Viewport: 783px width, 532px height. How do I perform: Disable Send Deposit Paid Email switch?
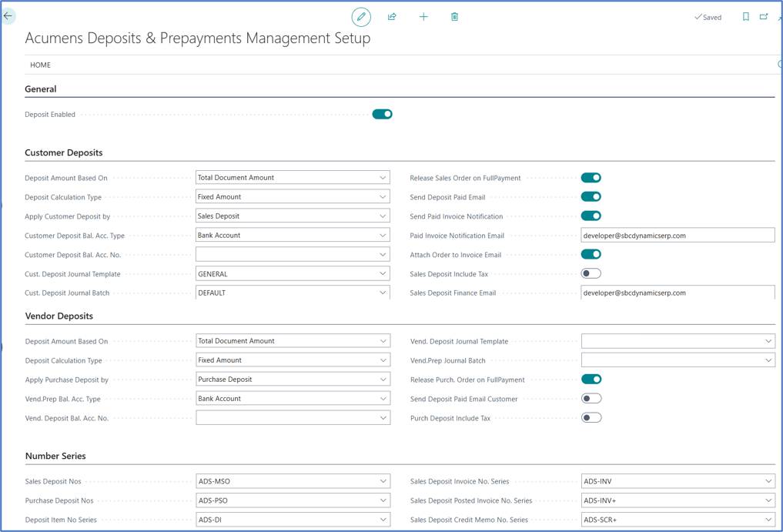[591, 197]
